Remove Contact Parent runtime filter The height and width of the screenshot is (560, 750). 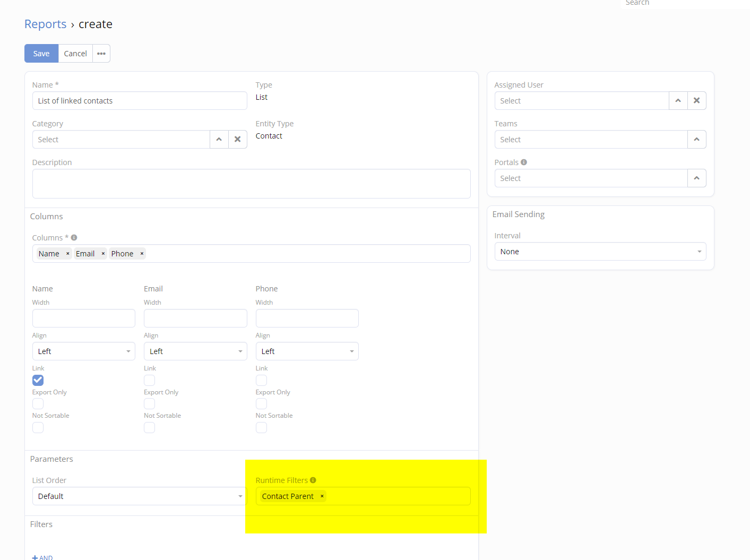click(322, 496)
